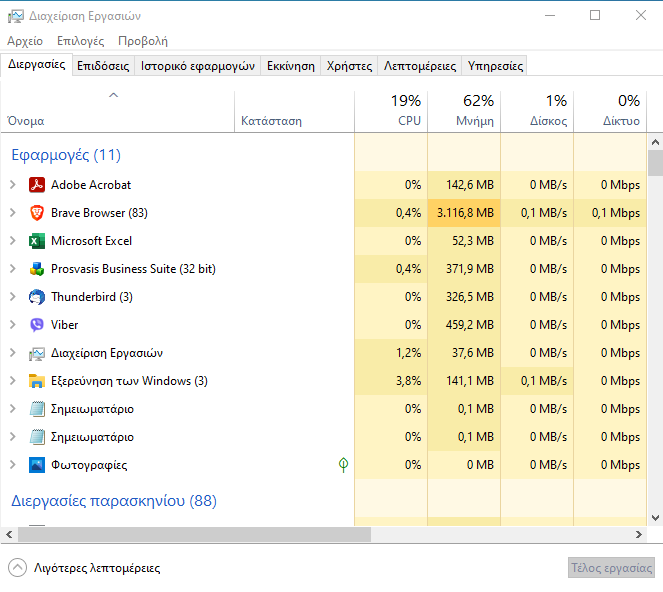Expand the Φωτογραφίες process group

pos(13,465)
